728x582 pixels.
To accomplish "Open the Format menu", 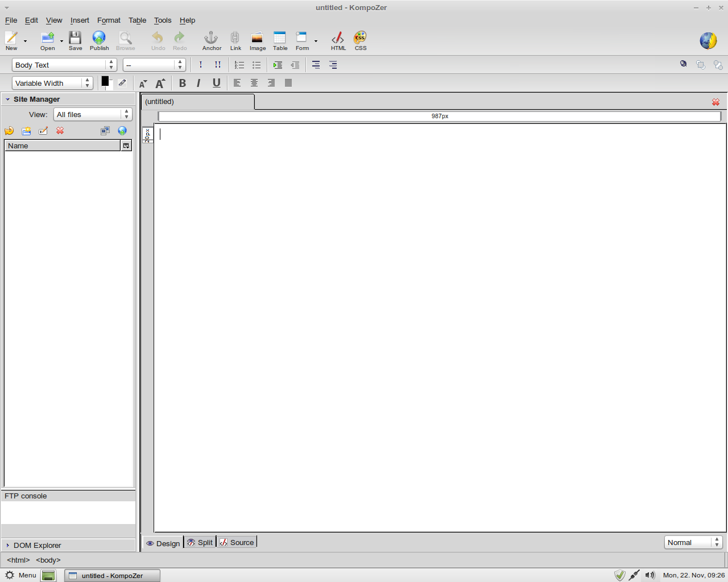I will (109, 20).
